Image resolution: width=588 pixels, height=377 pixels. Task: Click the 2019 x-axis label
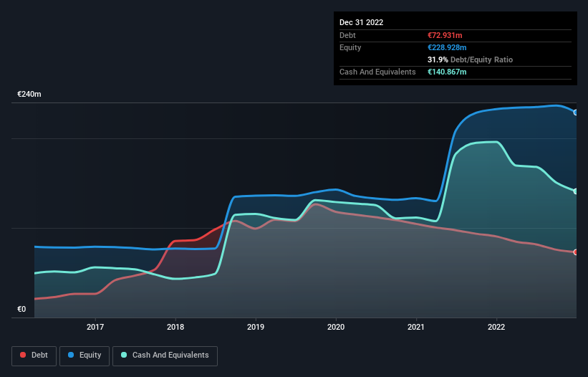[x=256, y=327]
